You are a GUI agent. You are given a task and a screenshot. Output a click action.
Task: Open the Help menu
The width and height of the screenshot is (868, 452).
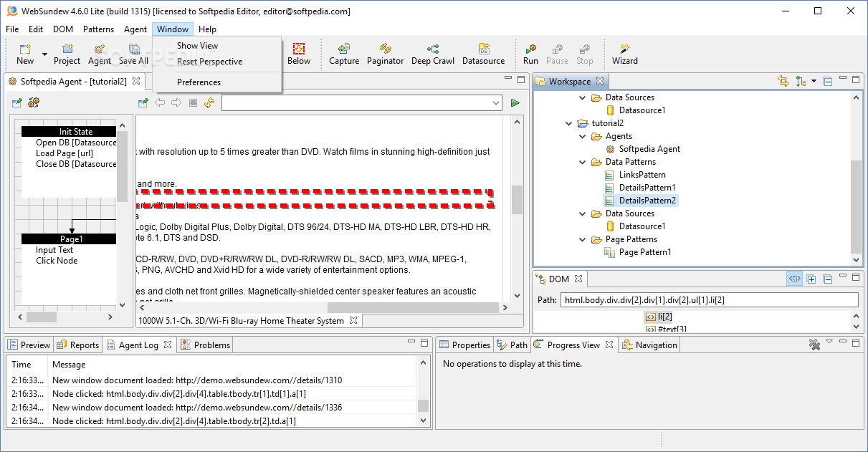(x=207, y=29)
